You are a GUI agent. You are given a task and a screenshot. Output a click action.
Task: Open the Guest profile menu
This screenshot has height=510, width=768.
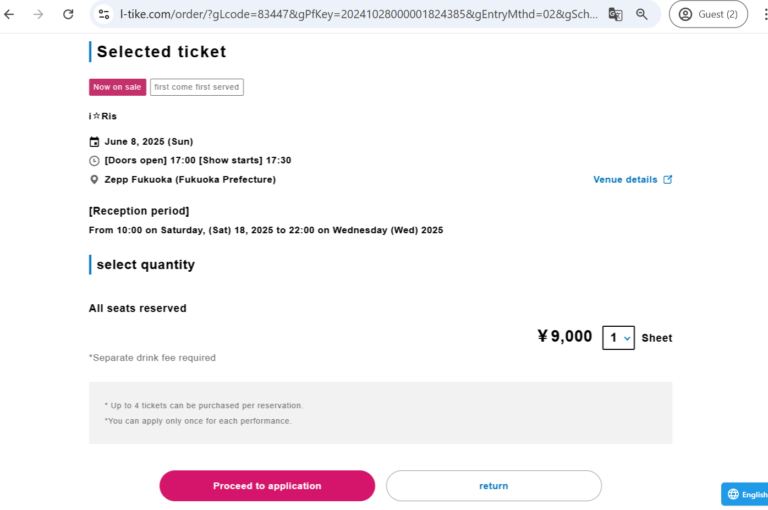coord(708,15)
